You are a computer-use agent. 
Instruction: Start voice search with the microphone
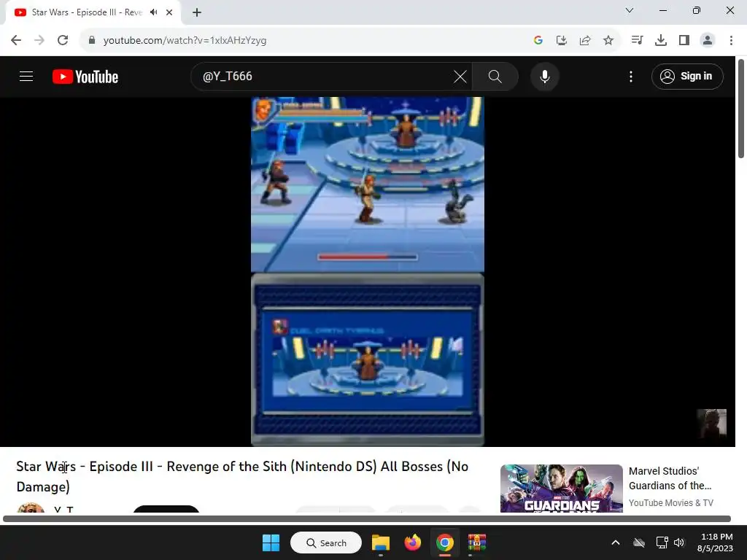(x=544, y=76)
